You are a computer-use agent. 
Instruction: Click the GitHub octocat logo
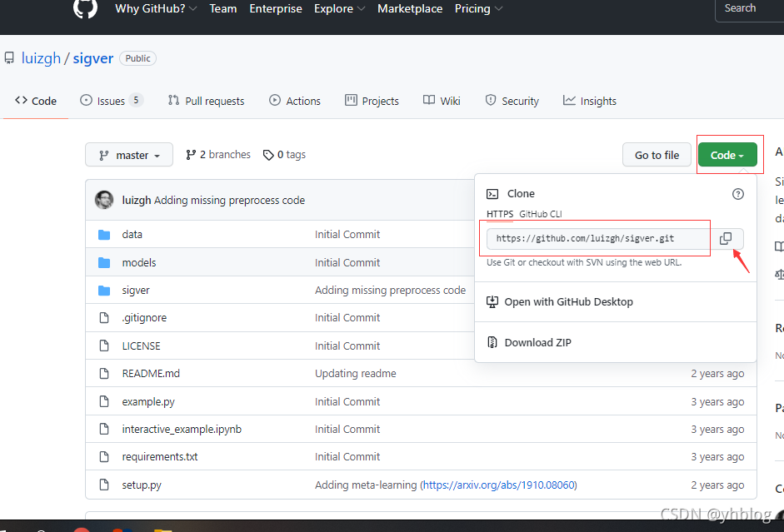point(85,8)
